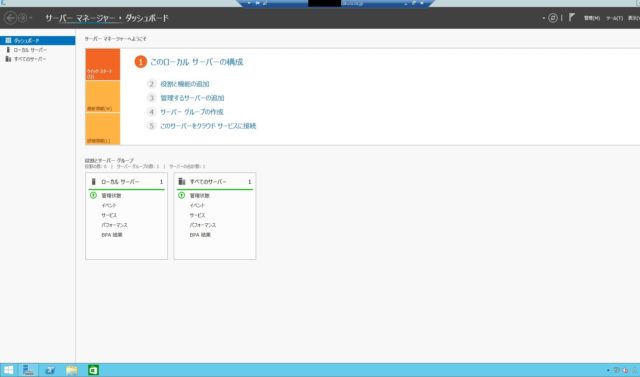This screenshot has height=377, width=640.
Task: Click BPA 結果 in ローカル サーバー tile
Action: [x=112, y=235]
